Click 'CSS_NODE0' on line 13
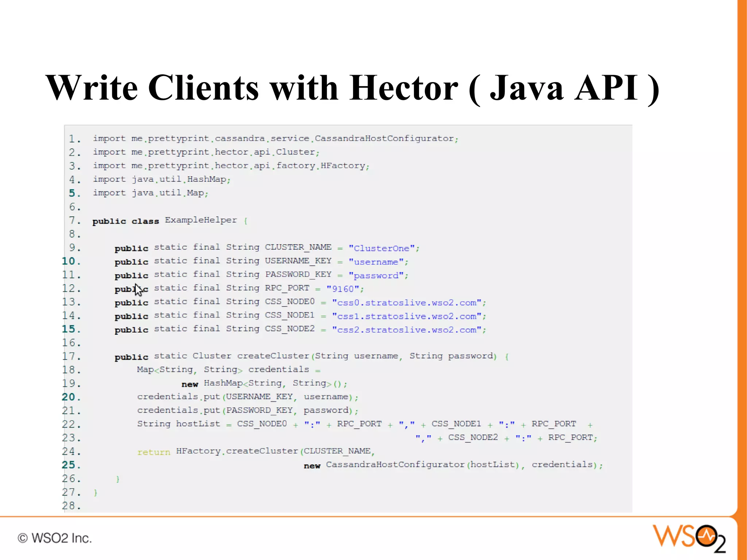 [x=290, y=302]
